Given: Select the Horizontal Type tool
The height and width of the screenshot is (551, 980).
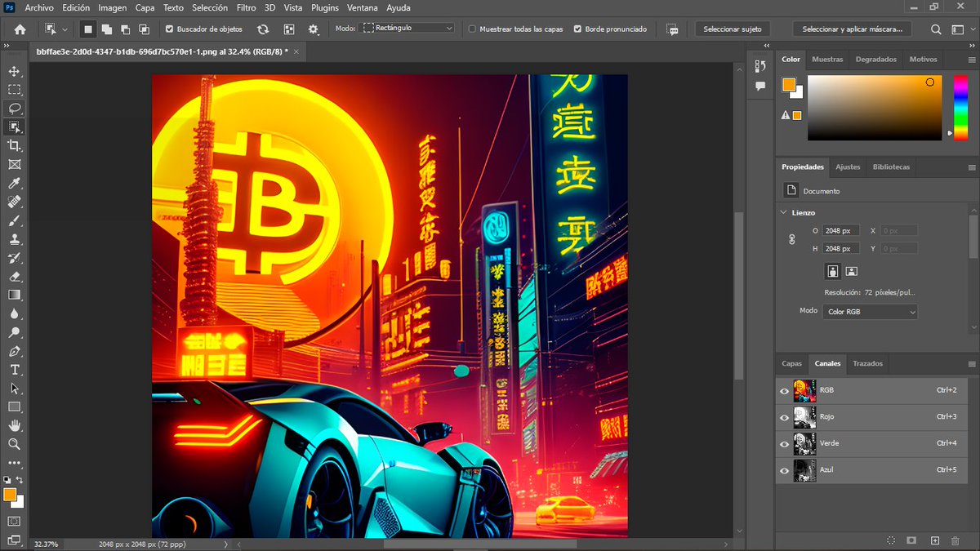Looking at the screenshot, I should [15, 370].
